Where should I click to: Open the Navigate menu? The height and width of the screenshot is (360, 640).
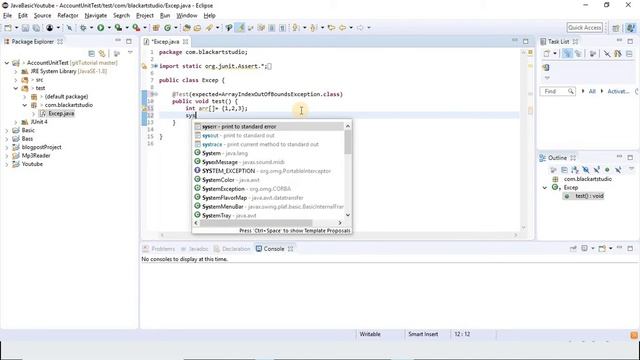coord(96,16)
